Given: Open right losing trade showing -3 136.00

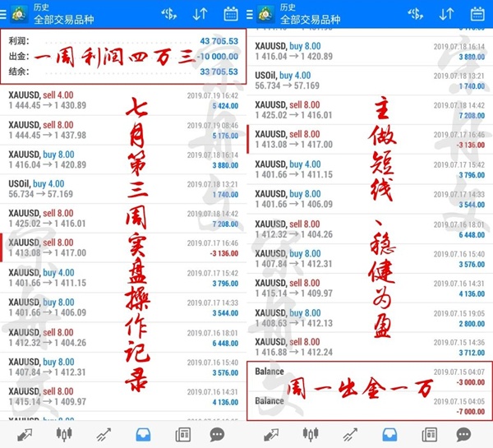Looking at the screenshot, I should (370, 139).
